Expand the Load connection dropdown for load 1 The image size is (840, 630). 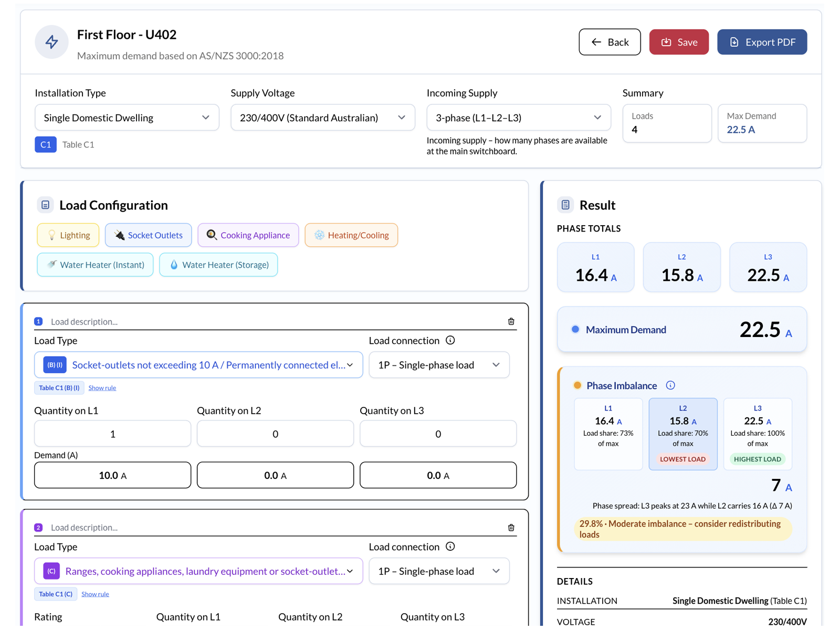(439, 365)
